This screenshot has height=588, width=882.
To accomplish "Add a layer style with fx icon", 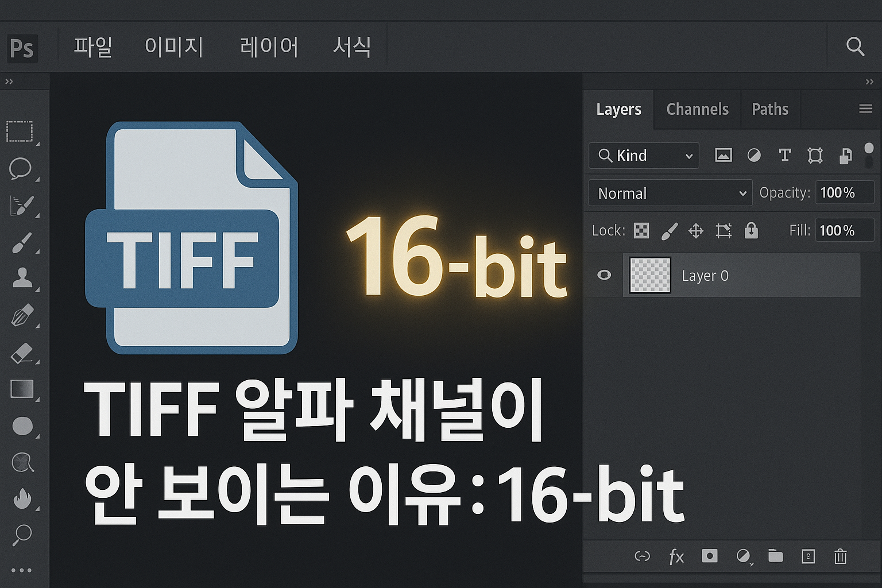I will pyautogui.click(x=676, y=556).
